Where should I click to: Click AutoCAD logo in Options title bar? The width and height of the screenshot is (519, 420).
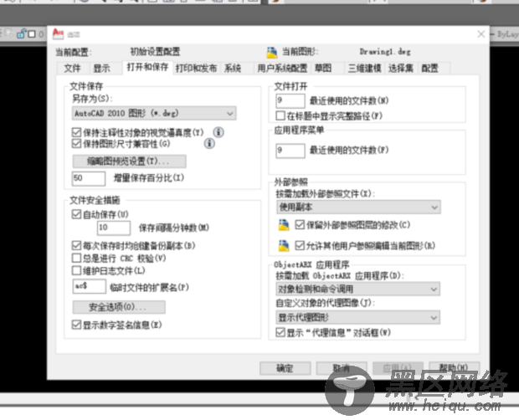coord(59,34)
